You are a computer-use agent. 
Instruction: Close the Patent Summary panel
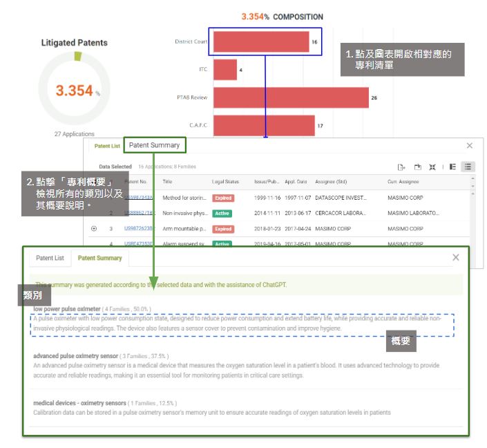pos(456,257)
